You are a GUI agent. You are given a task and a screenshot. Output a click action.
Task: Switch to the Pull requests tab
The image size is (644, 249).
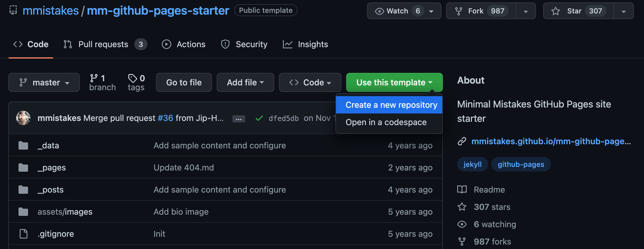click(x=103, y=44)
